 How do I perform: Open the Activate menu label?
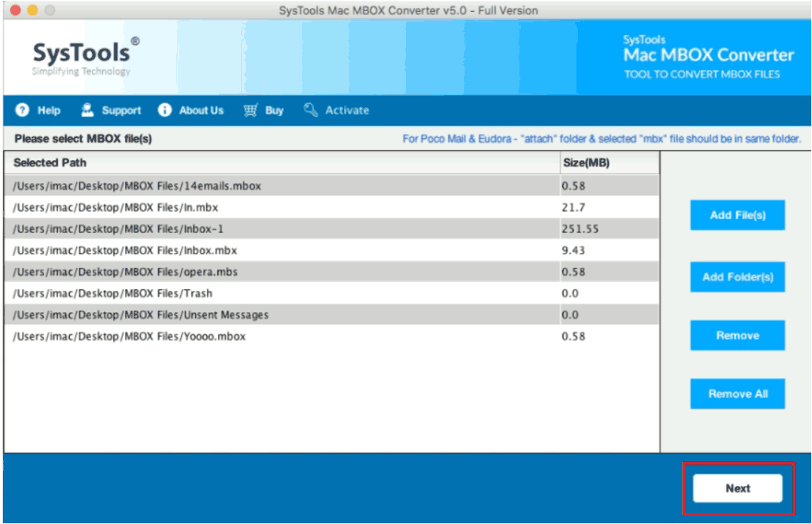[x=347, y=110]
